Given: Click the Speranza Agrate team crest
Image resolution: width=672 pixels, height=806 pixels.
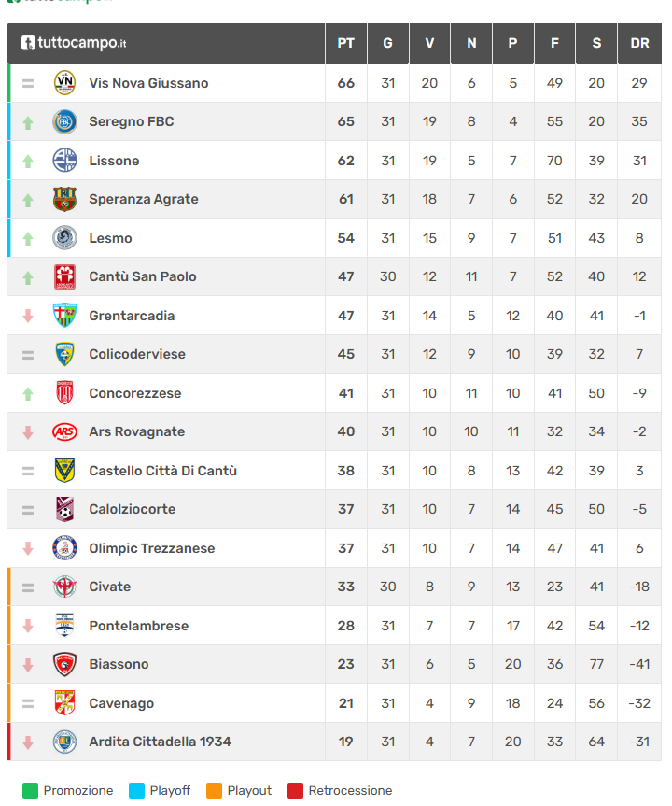Looking at the screenshot, I should tap(64, 199).
